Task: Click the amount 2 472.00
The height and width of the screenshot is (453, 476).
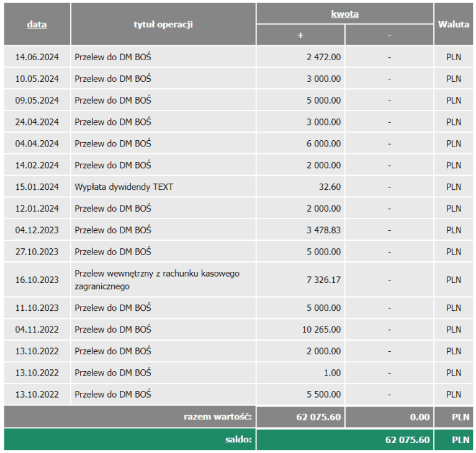Action: [x=323, y=57]
